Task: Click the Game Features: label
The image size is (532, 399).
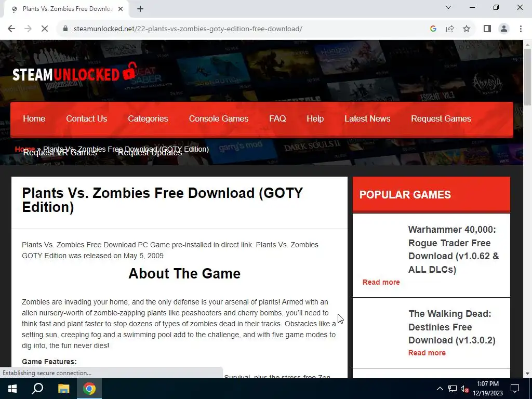Action: [49, 362]
